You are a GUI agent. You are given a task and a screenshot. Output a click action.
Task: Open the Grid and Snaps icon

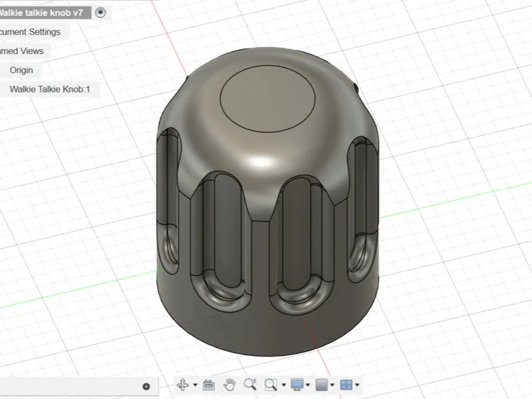pyautogui.click(x=322, y=385)
